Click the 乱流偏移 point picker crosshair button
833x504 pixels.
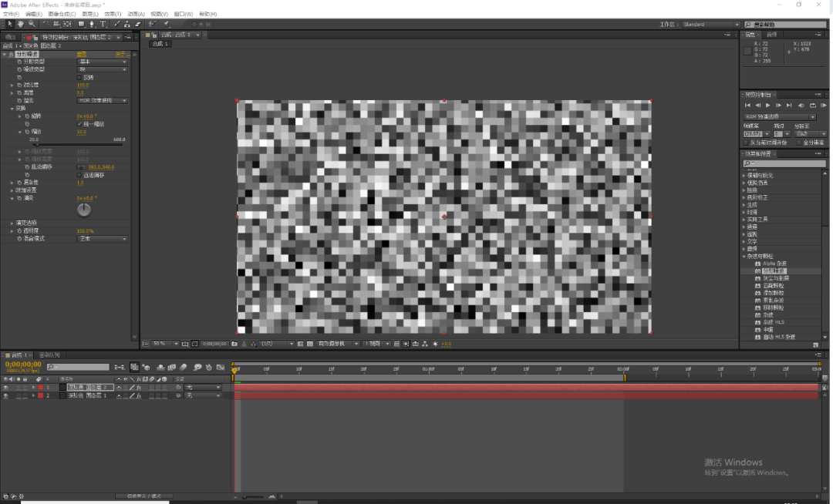click(x=81, y=167)
